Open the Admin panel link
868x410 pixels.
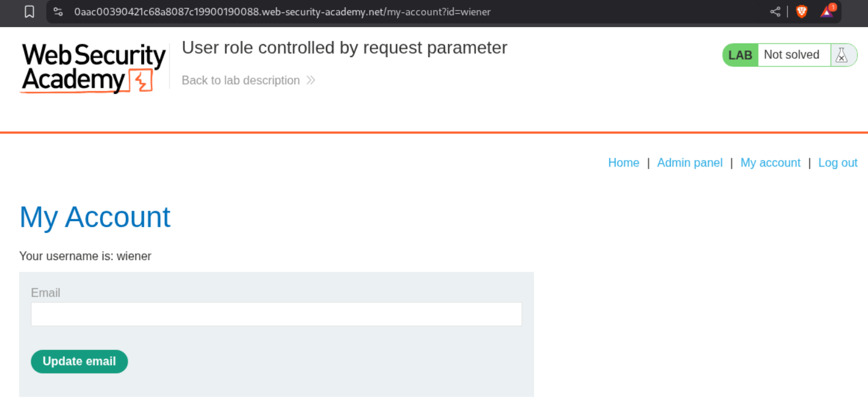(x=690, y=163)
